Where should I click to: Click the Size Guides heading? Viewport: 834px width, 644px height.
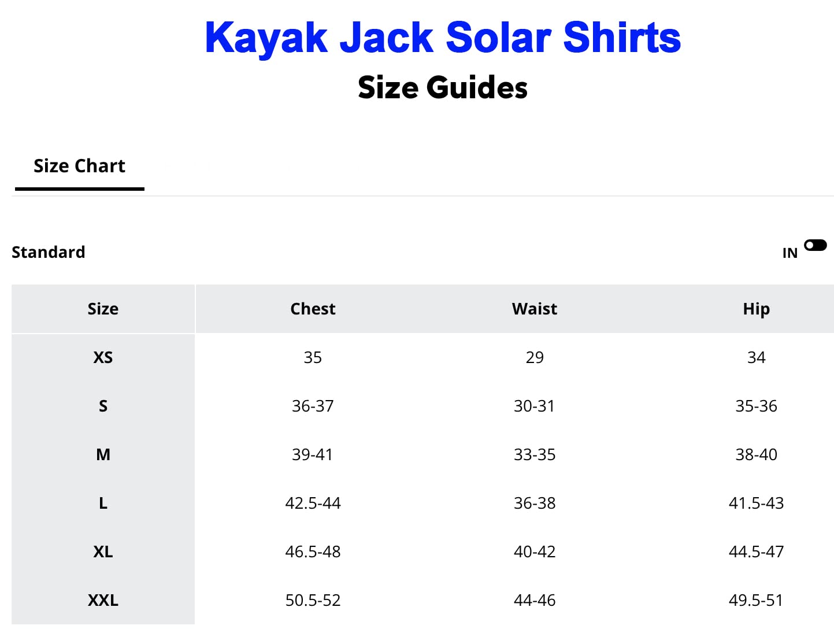point(443,88)
